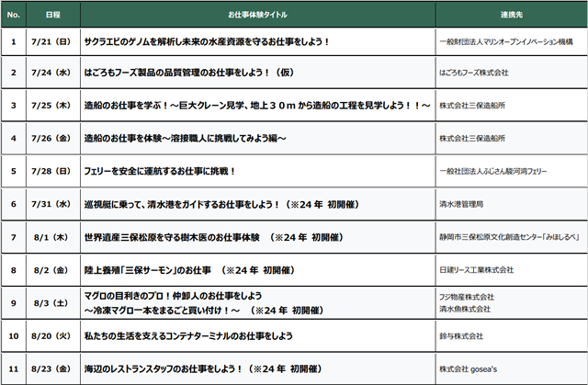The image size is (588, 385).
Task: Select date cell '8/1（木）'
Action: (51, 237)
